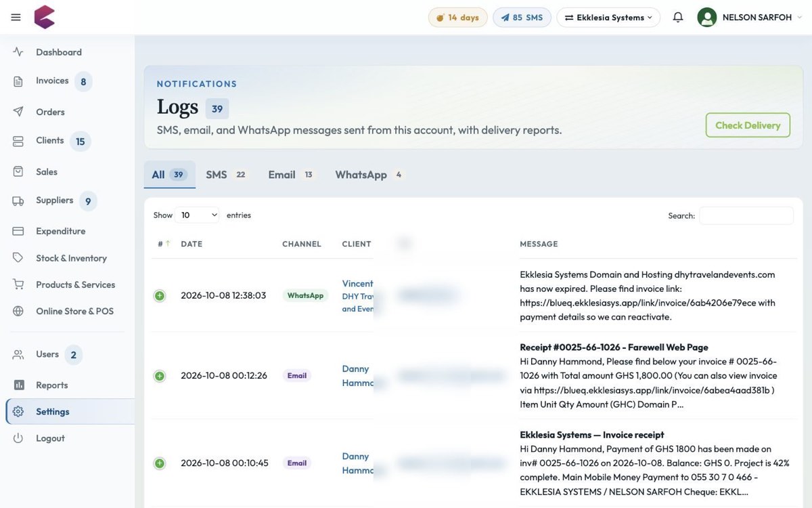Open the Ekklesia Systems account switcher
Viewport: 812px width, 508px height.
click(608, 18)
